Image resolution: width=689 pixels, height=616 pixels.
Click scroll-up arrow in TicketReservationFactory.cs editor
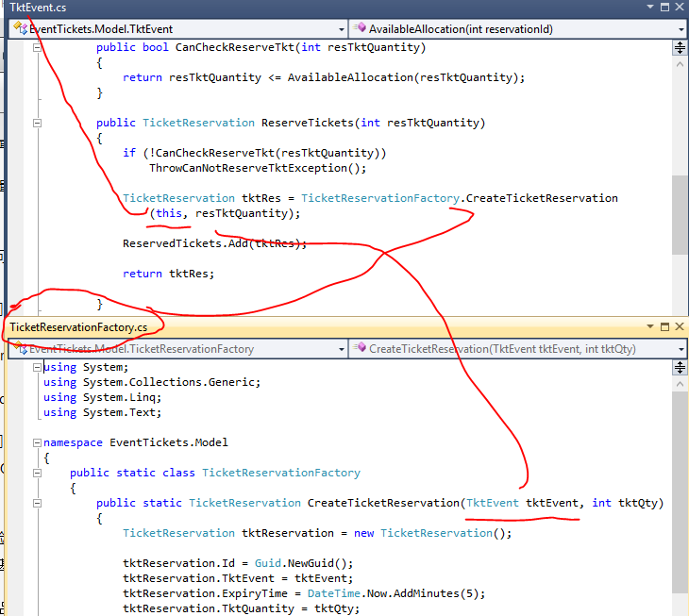point(680,384)
